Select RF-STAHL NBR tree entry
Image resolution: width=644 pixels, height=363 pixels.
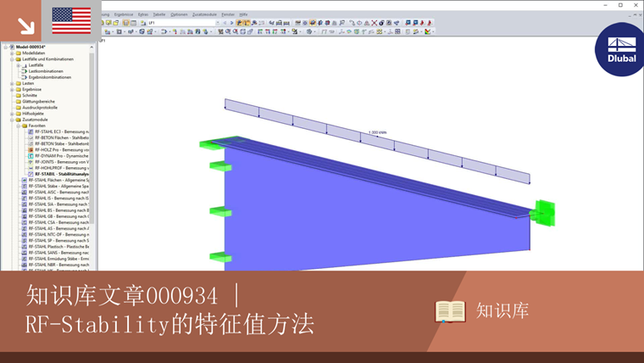click(58, 265)
